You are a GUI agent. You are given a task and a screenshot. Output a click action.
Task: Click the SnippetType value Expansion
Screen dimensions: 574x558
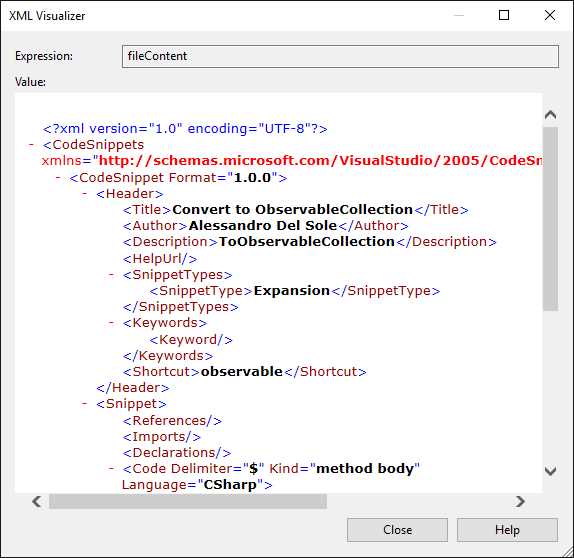(x=292, y=291)
